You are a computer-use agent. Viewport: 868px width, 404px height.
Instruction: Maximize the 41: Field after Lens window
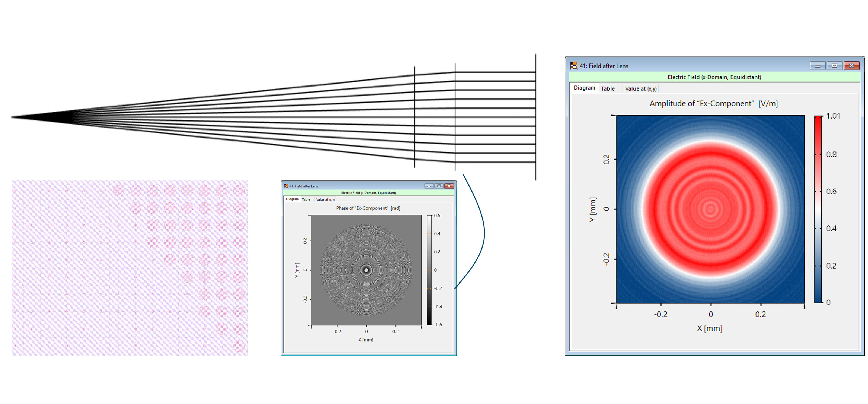834,66
